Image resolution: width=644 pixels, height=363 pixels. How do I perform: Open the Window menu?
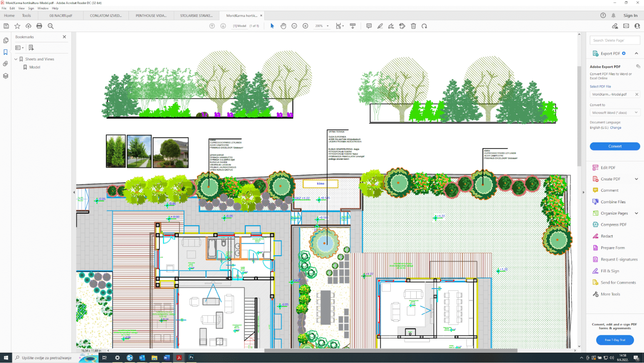[x=43, y=8]
